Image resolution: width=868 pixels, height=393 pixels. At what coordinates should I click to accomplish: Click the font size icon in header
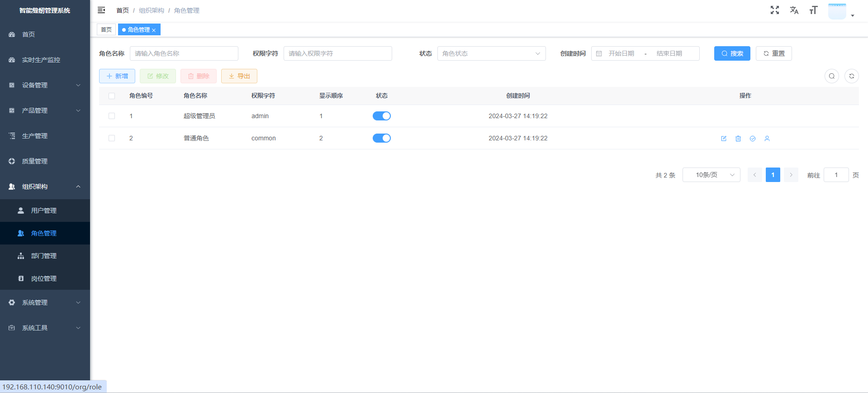(813, 10)
